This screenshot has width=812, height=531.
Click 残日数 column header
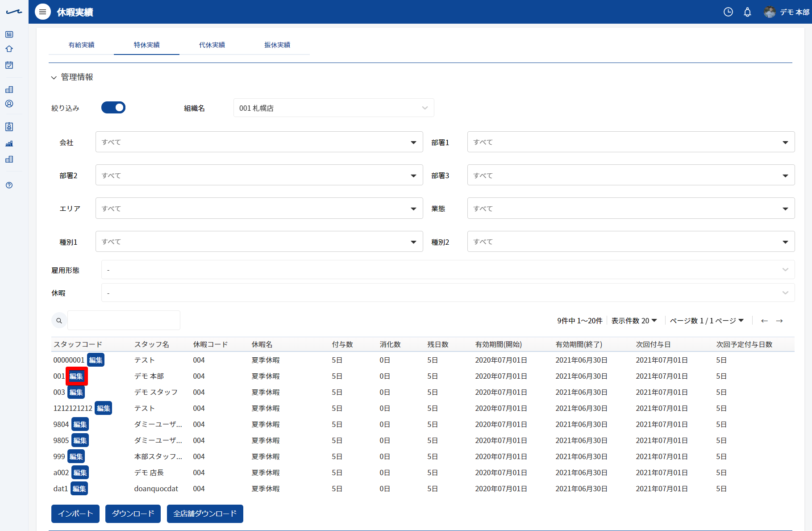pos(438,344)
